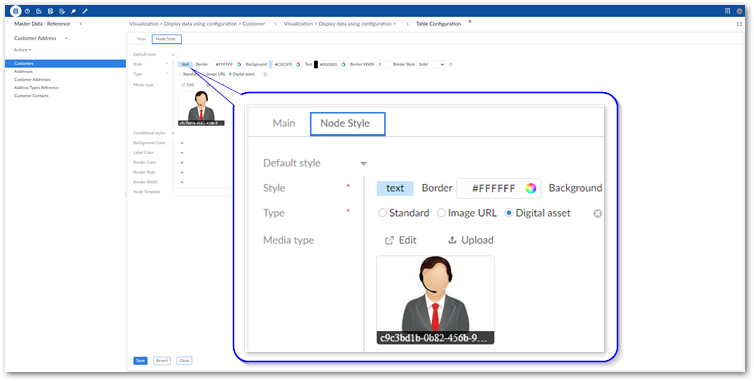Open the Text color wheel picker
The width and height of the screenshot is (754, 381).
coord(343,64)
